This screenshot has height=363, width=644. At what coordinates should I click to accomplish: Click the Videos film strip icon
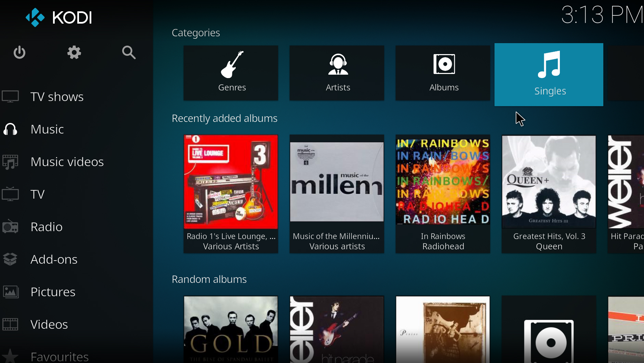pos(10,324)
